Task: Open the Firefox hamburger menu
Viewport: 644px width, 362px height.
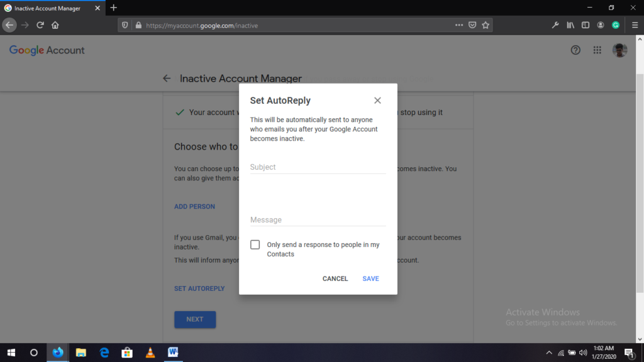Action: point(635,25)
